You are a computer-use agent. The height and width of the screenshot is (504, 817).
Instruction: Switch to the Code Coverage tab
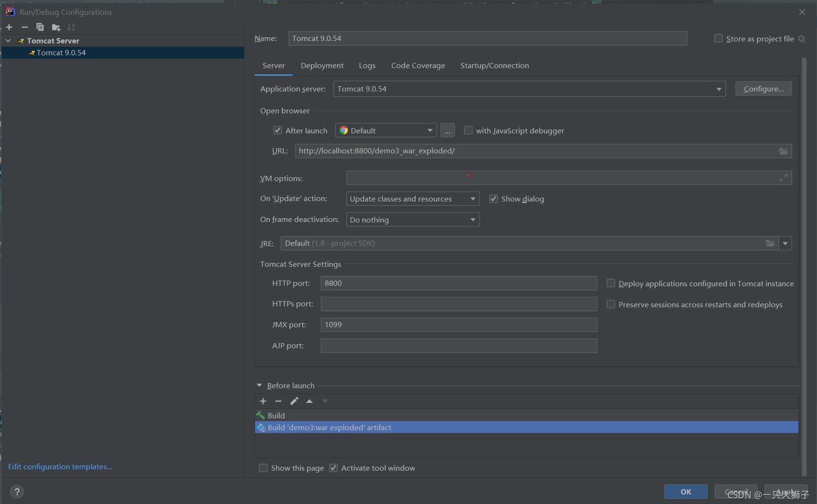click(418, 66)
